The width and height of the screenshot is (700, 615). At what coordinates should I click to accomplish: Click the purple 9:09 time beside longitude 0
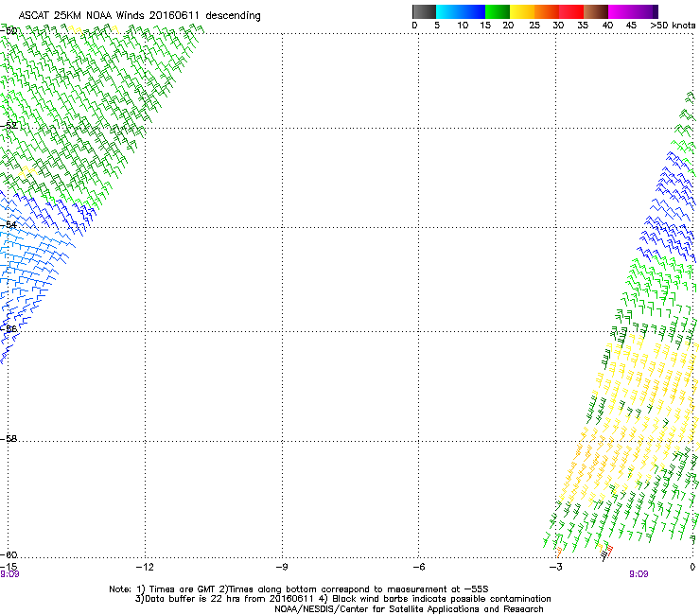(x=639, y=574)
